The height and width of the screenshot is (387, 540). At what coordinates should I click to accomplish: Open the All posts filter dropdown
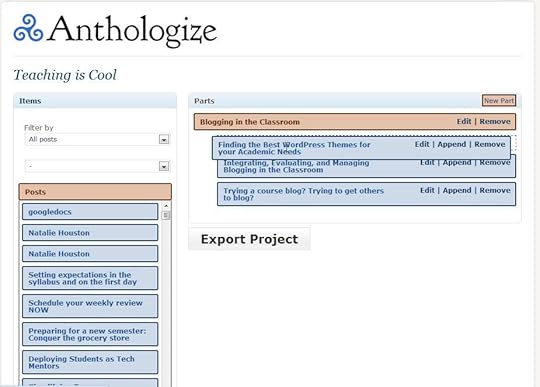[x=97, y=139]
